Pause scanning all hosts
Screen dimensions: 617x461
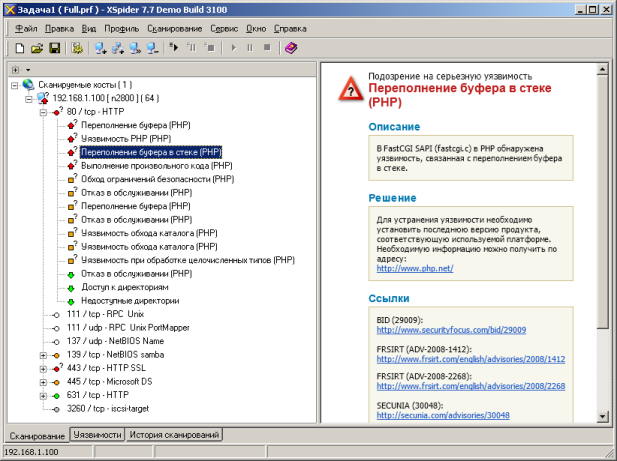tap(191, 48)
